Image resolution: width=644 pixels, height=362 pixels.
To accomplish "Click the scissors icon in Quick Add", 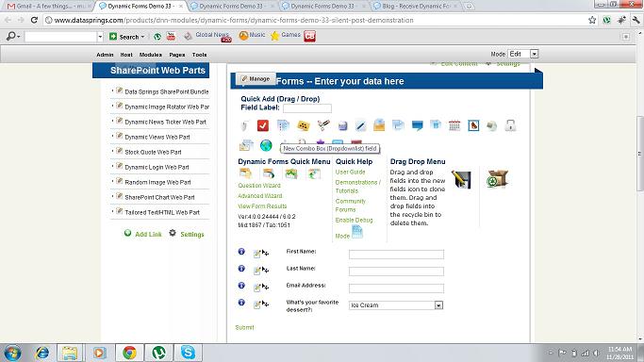I will click(x=323, y=125).
